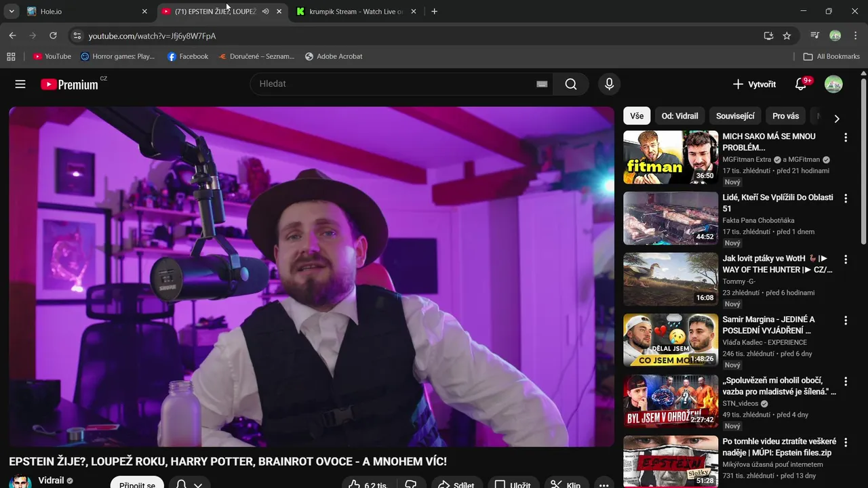This screenshot has width=868, height=488.
Task: Open Vidrail channel name link
Action: coord(52,481)
